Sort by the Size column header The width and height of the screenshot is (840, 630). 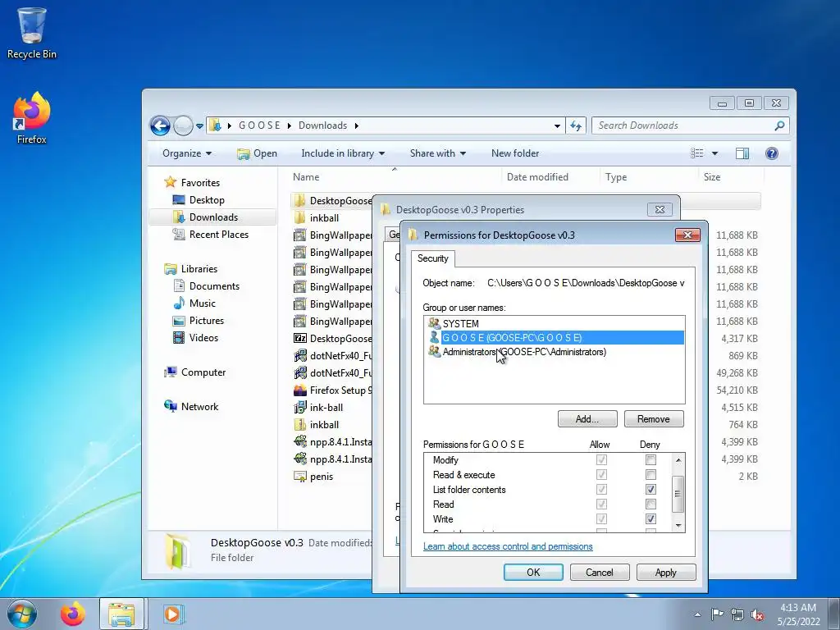point(712,177)
